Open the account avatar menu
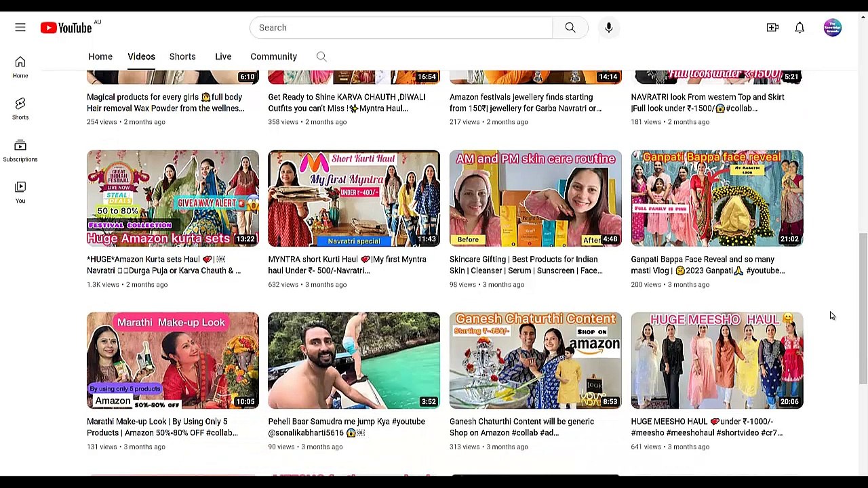 pos(833,28)
